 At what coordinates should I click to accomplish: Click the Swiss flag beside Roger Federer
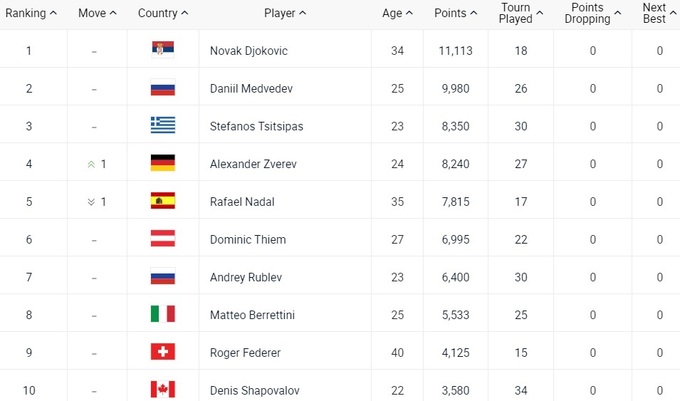tap(162, 352)
